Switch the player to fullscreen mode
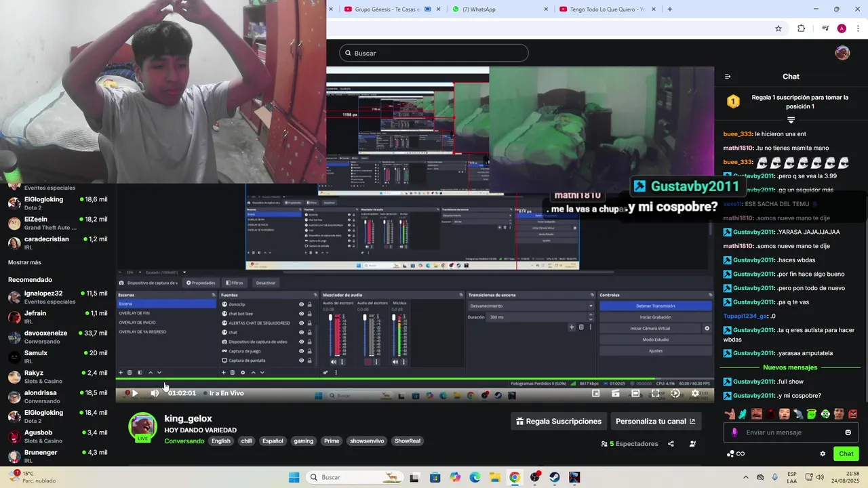 point(655,393)
